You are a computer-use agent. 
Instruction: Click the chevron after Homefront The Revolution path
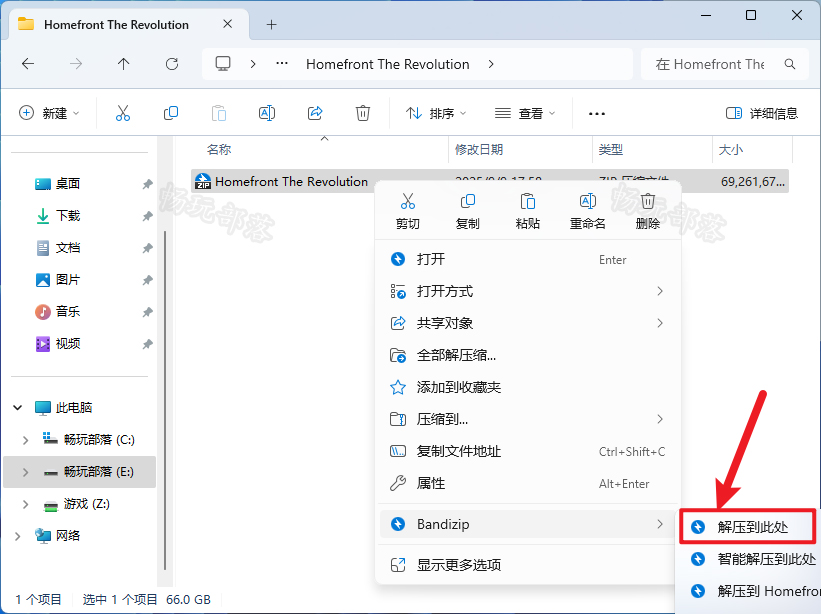coord(491,64)
